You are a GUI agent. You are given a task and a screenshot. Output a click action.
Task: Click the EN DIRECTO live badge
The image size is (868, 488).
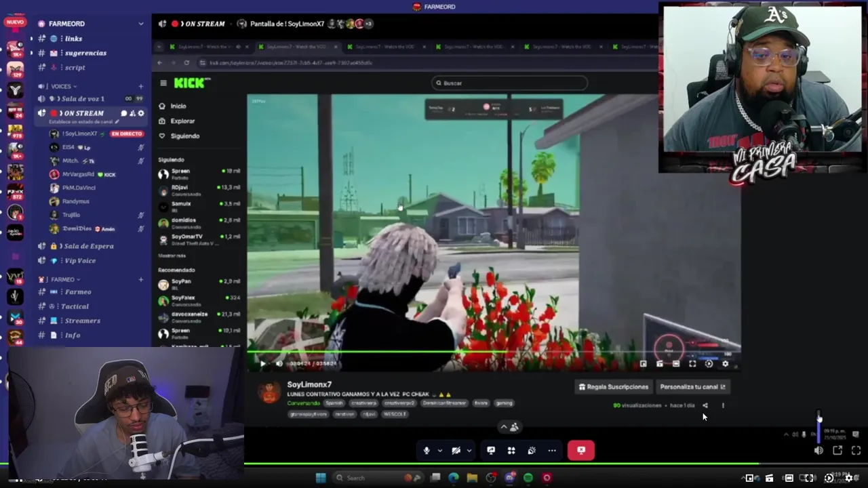click(127, 134)
